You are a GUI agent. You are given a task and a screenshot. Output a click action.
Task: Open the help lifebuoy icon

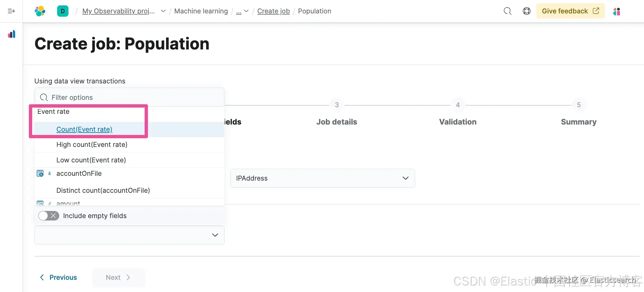[x=526, y=11]
